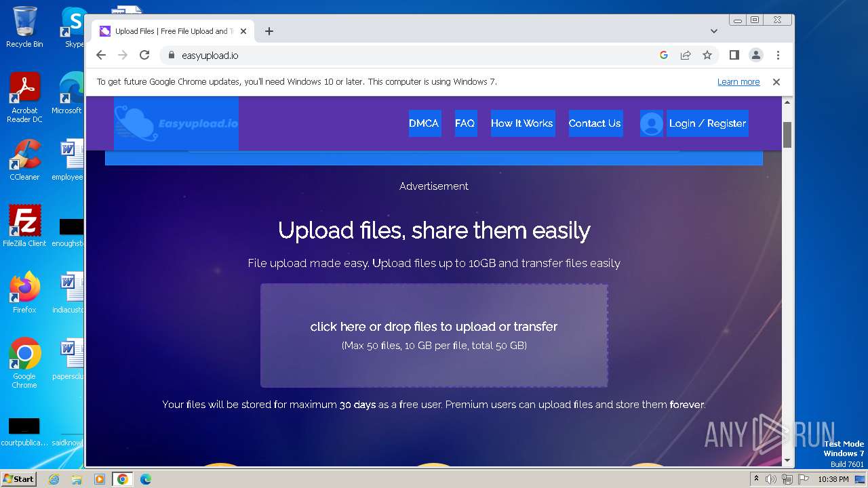Open Microsoft Edge from the taskbar
868x488 pixels.
(146, 479)
